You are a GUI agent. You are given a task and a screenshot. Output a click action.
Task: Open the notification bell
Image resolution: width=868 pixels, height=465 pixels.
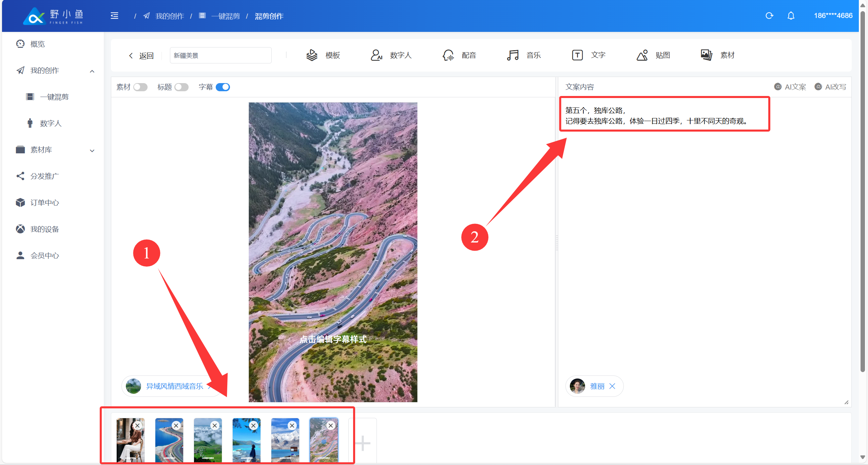[x=791, y=16]
